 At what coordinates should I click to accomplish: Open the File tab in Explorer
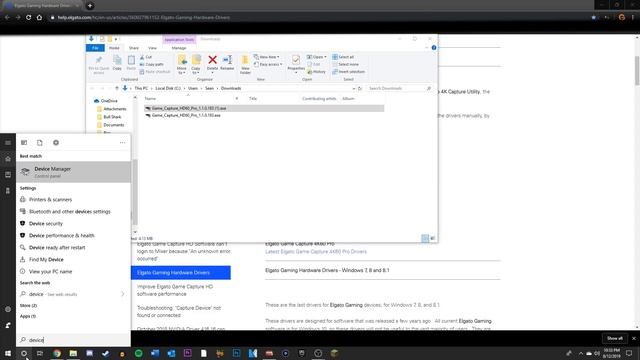(95, 48)
